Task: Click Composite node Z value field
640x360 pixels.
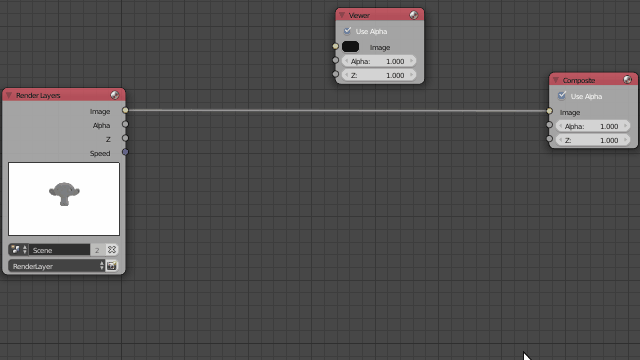Action: [593, 140]
